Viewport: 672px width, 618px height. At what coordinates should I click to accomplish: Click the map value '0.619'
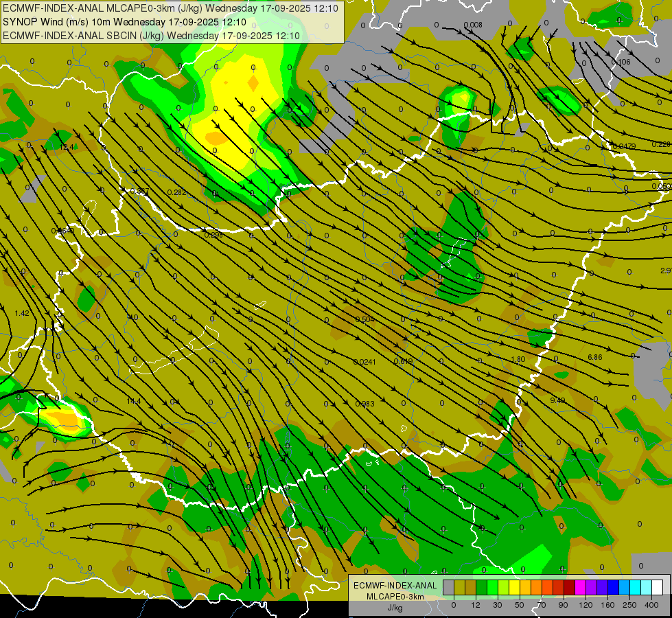403,361
